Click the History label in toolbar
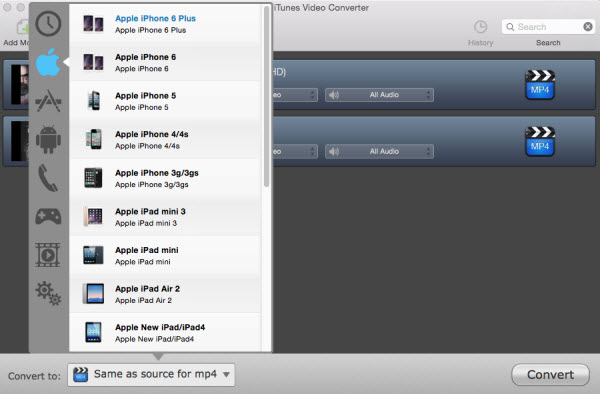The height and width of the screenshot is (394, 600). click(480, 43)
